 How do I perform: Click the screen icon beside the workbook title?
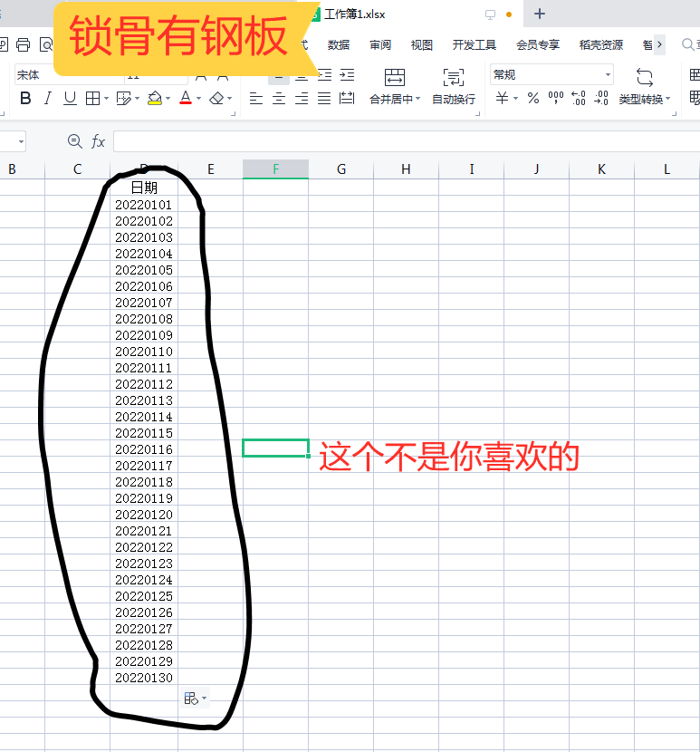(490, 14)
